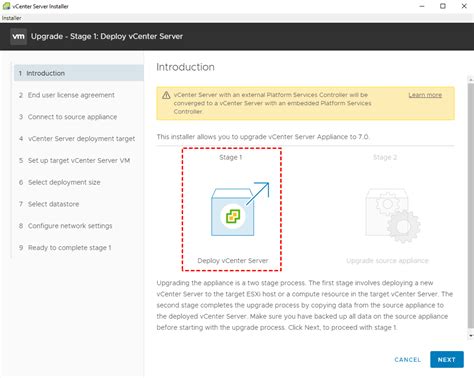
Task: Go to step 9 Ready to complete stage 1
Action: pos(65,248)
